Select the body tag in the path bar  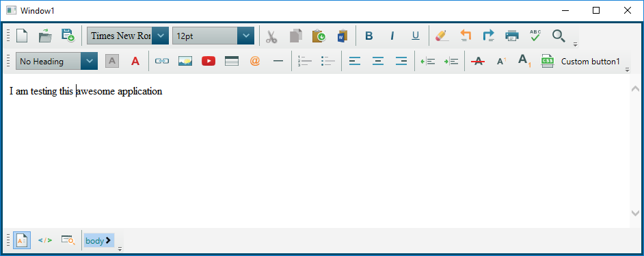point(99,241)
